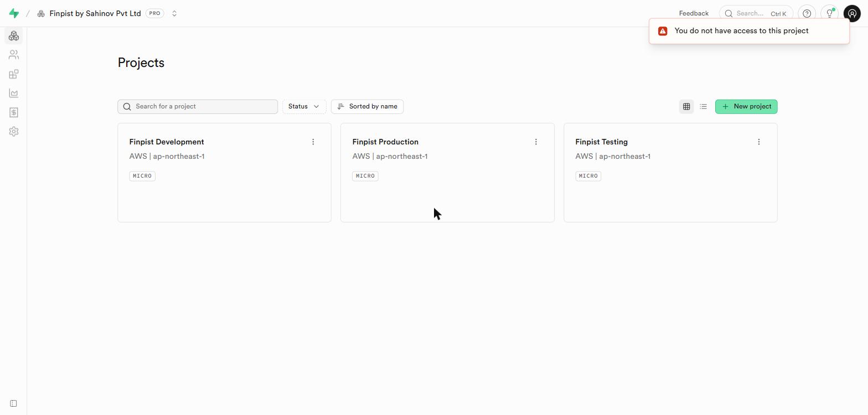Click the Feedback button
The width and height of the screenshot is (868, 415).
pyautogui.click(x=694, y=13)
